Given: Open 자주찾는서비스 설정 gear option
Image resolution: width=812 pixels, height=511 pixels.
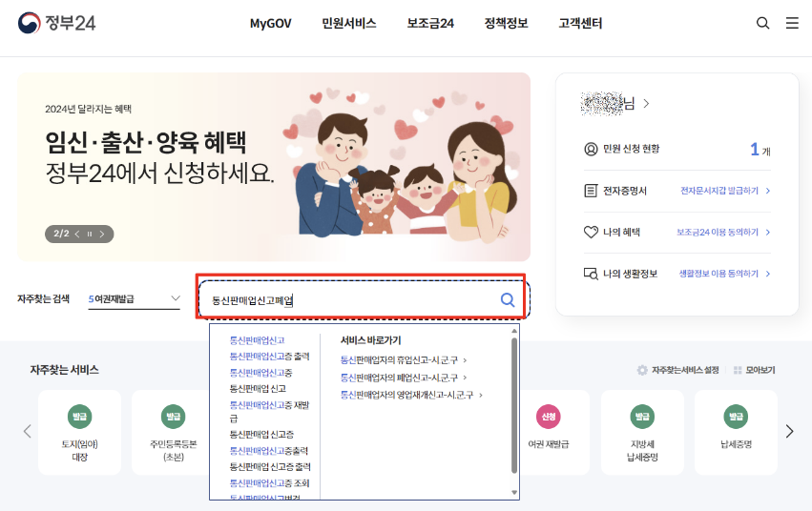Looking at the screenshot, I should [x=677, y=370].
